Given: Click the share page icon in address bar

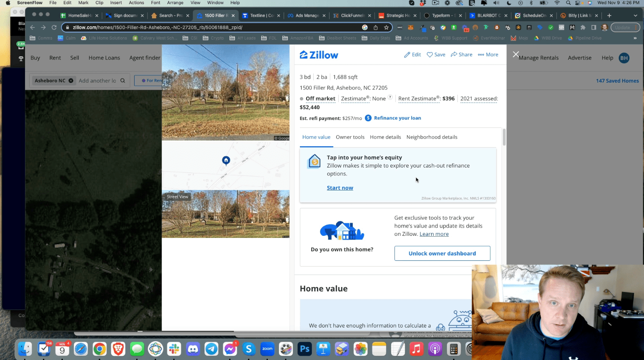Looking at the screenshot, I should 376,27.
